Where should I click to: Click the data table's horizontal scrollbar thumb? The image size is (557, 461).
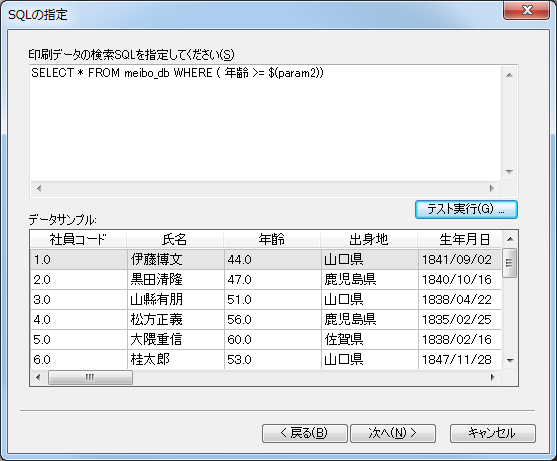click(90, 377)
